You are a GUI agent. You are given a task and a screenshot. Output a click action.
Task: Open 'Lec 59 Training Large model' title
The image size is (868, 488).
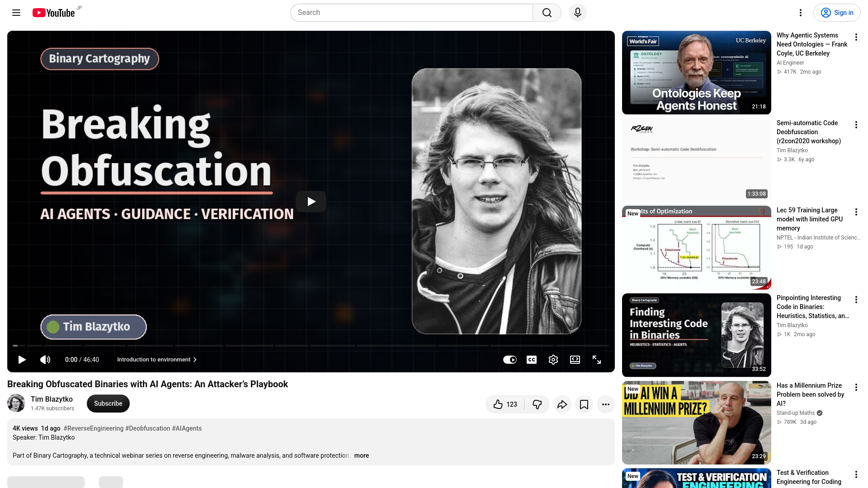pyautogui.click(x=810, y=219)
